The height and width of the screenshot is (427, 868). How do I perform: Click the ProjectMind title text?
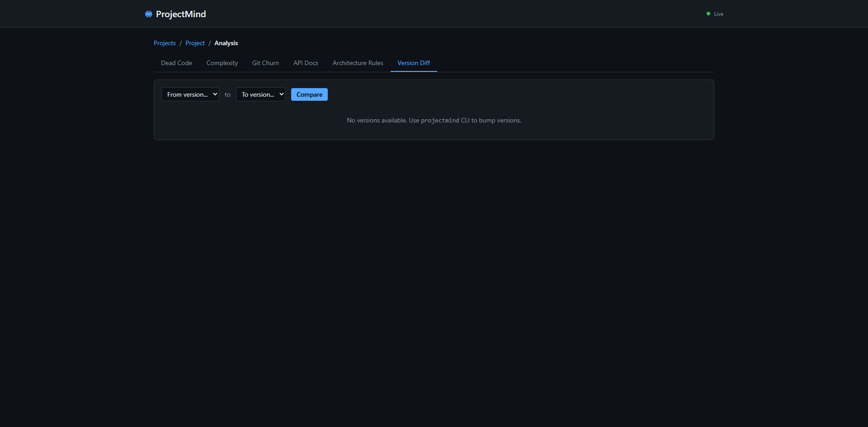pyautogui.click(x=181, y=14)
